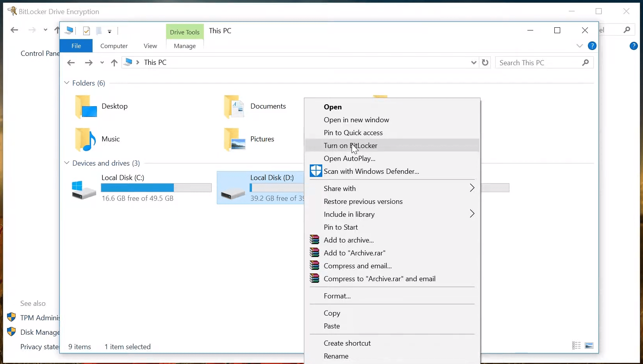Image resolution: width=643 pixels, height=364 pixels.
Task: Go back using the back arrow
Action: click(x=71, y=62)
